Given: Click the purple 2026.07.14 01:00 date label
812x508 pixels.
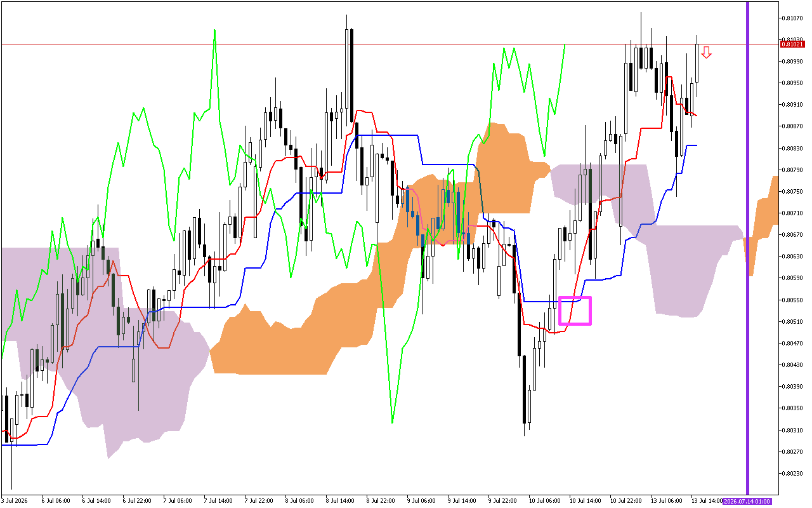Looking at the screenshot, I should 747,501.
